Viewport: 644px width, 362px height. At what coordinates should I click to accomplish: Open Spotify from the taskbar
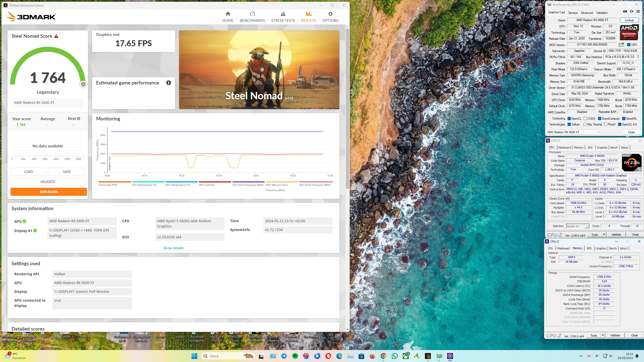click(295, 356)
